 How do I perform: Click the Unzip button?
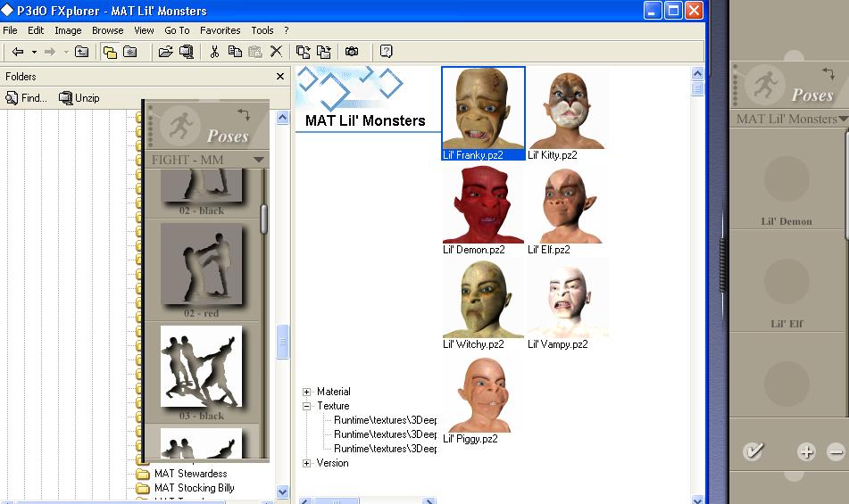point(79,98)
